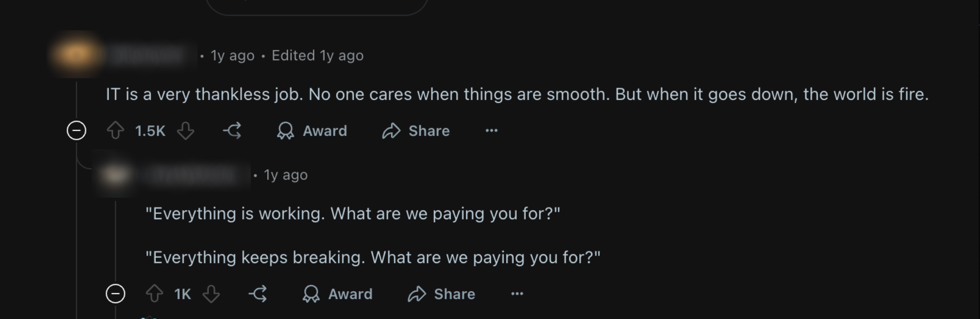980x319 pixels.
Task: Open more options on the 1K reply
Action: click(517, 294)
